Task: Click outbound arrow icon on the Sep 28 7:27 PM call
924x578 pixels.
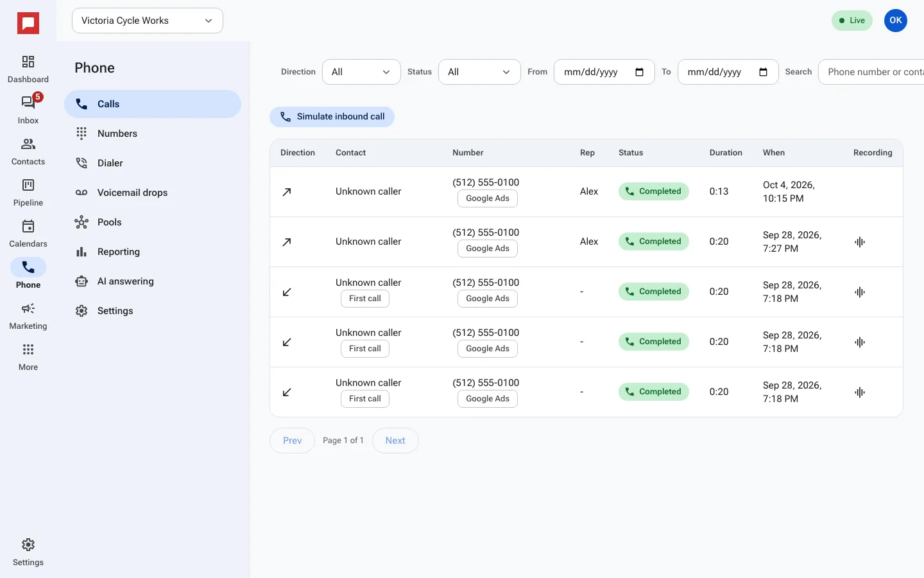Action: point(287,242)
